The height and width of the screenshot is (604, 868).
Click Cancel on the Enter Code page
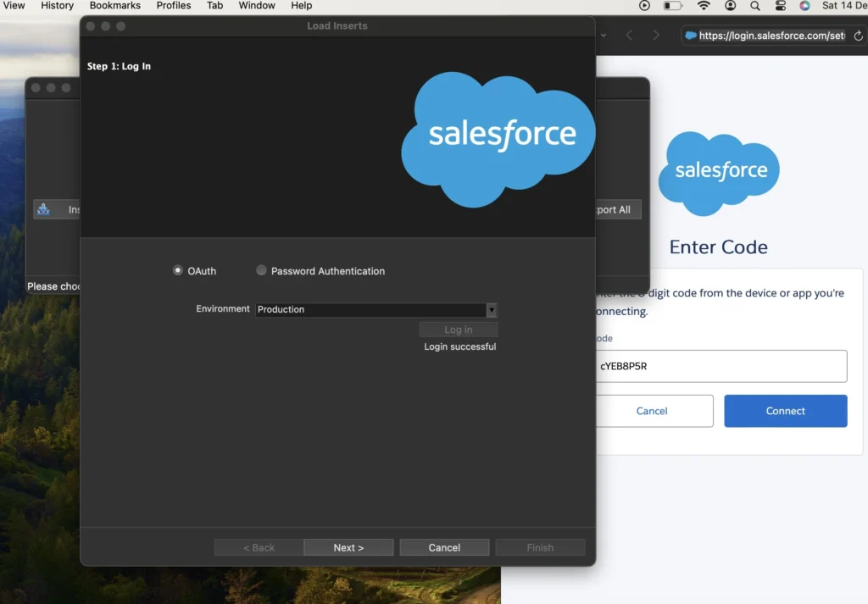(652, 411)
